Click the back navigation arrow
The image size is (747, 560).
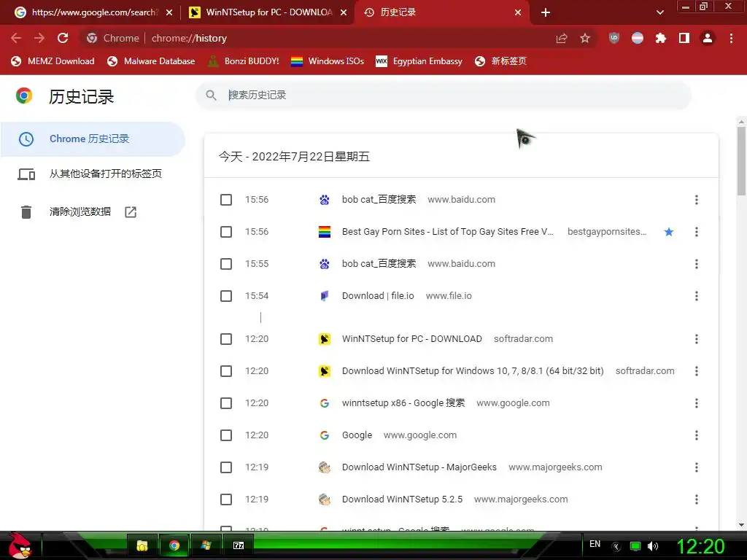tap(16, 38)
